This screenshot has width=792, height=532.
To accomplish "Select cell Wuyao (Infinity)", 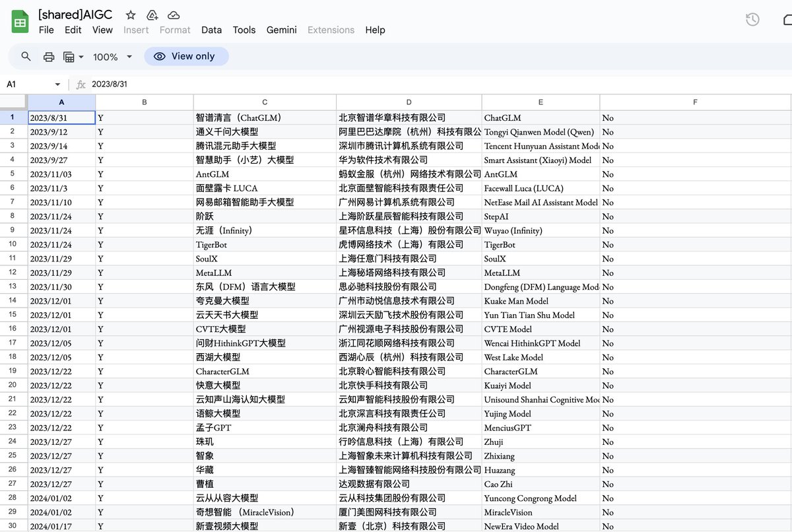I will tap(541, 230).
